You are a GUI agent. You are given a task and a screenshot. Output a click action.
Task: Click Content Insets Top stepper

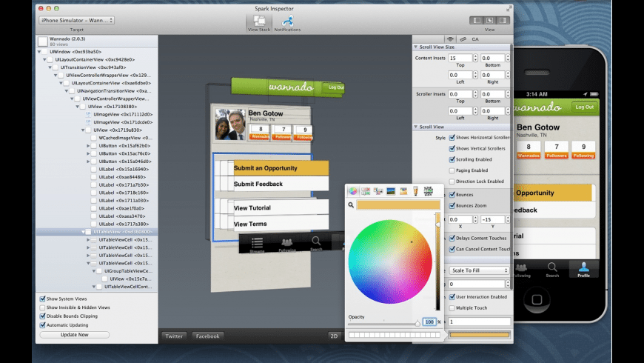(475, 58)
